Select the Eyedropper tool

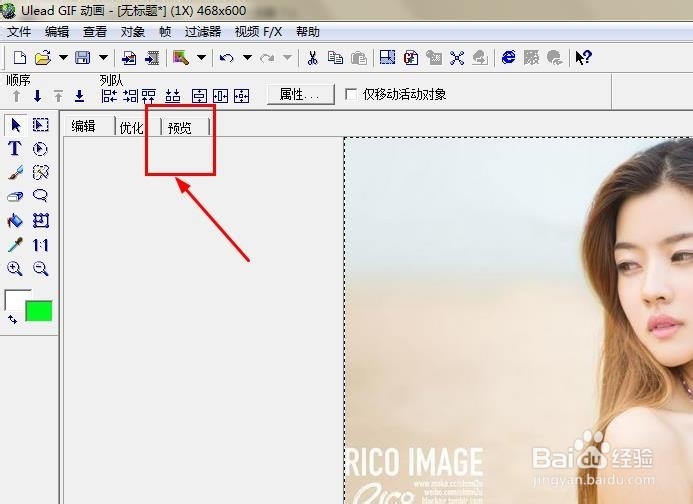coord(15,244)
